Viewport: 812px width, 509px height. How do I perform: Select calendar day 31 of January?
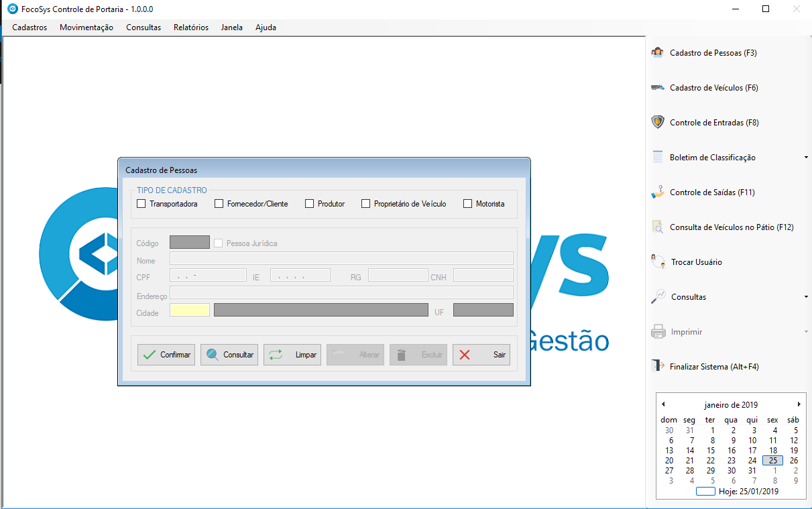pos(752,471)
